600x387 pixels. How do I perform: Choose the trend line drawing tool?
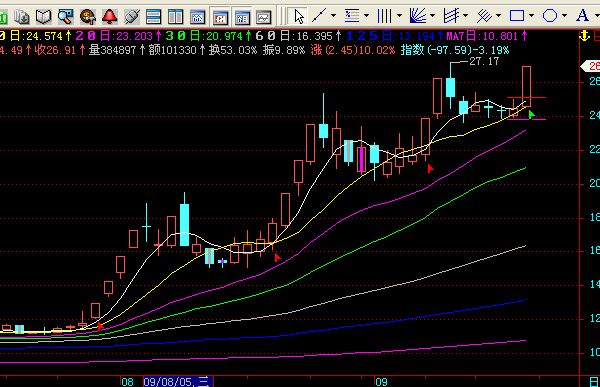(x=320, y=16)
